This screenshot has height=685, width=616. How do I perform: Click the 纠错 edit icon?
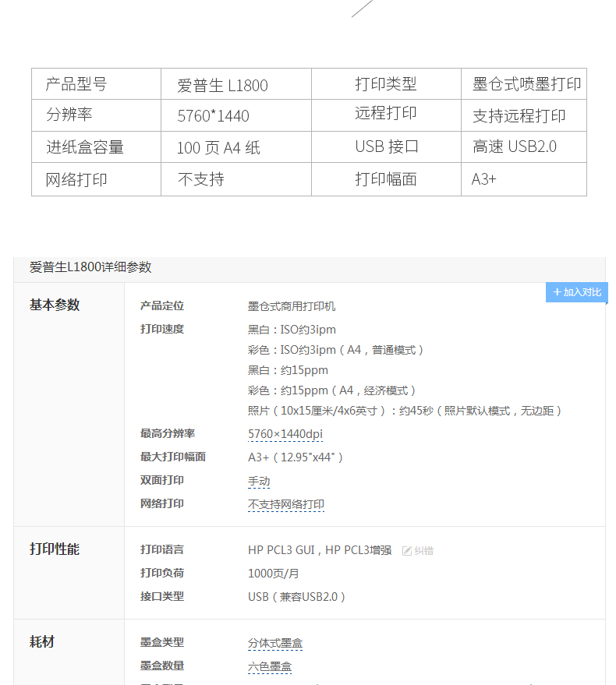[x=407, y=551]
